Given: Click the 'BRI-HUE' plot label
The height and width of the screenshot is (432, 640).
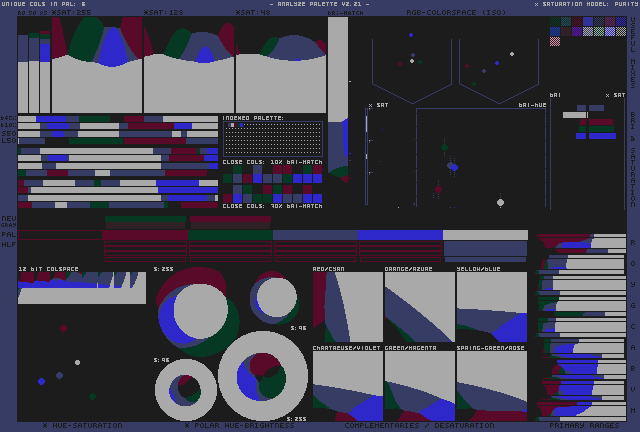Looking at the screenshot, I should click(532, 105).
